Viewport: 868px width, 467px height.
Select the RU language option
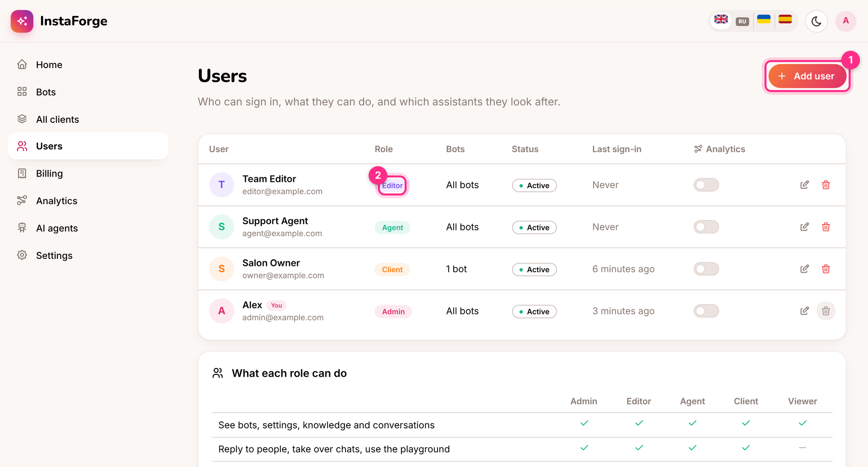click(742, 21)
